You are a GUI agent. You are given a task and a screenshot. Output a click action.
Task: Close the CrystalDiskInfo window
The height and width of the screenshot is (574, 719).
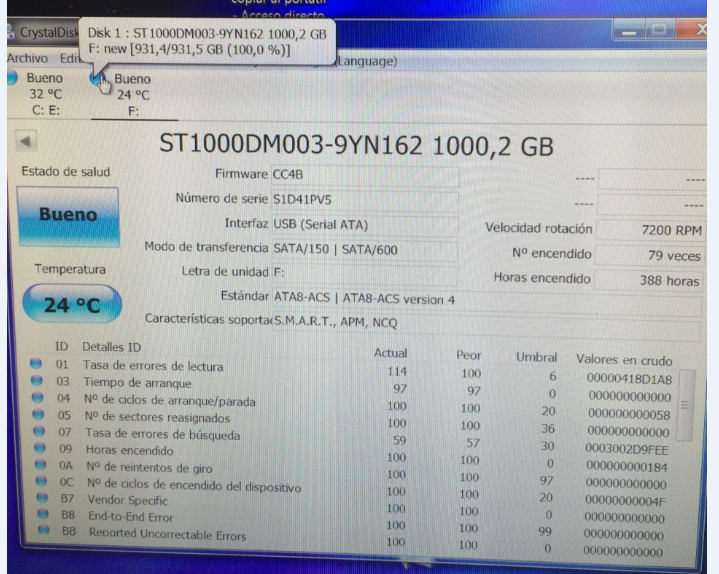pyautogui.click(x=691, y=30)
